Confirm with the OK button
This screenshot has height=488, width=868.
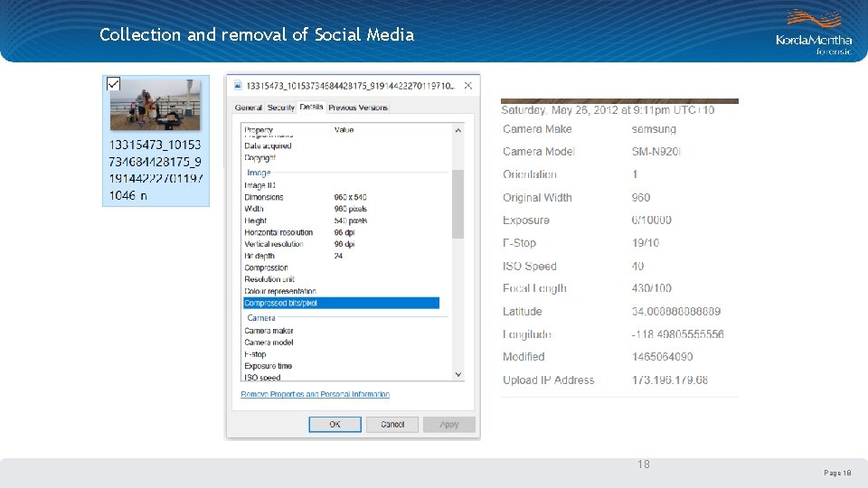[x=335, y=425]
